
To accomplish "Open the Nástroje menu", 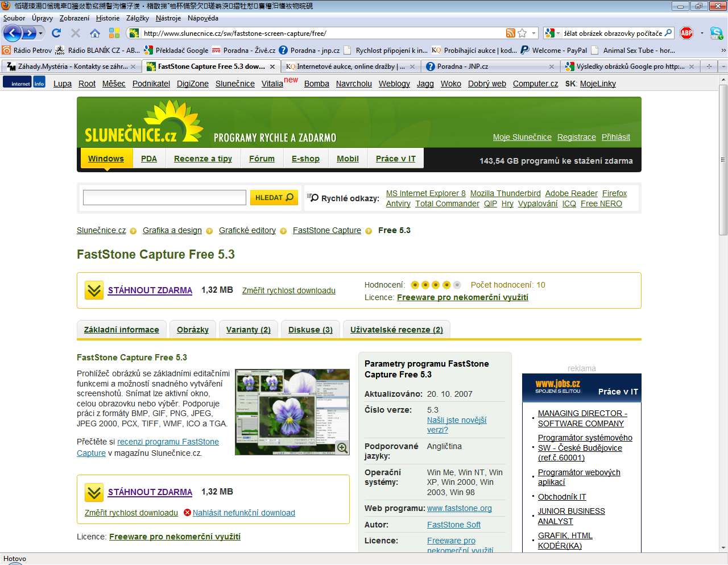I will pos(168,18).
